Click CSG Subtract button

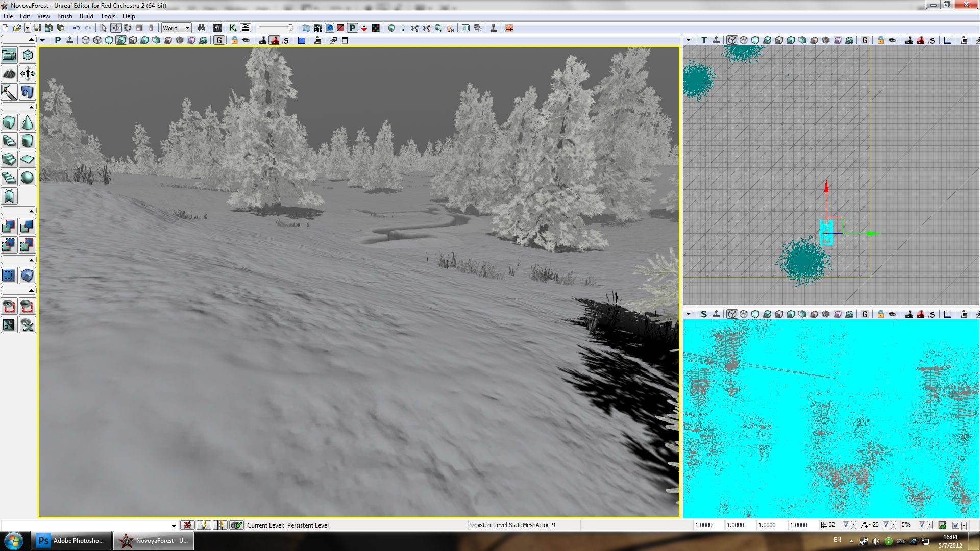click(x=28, y=227)
